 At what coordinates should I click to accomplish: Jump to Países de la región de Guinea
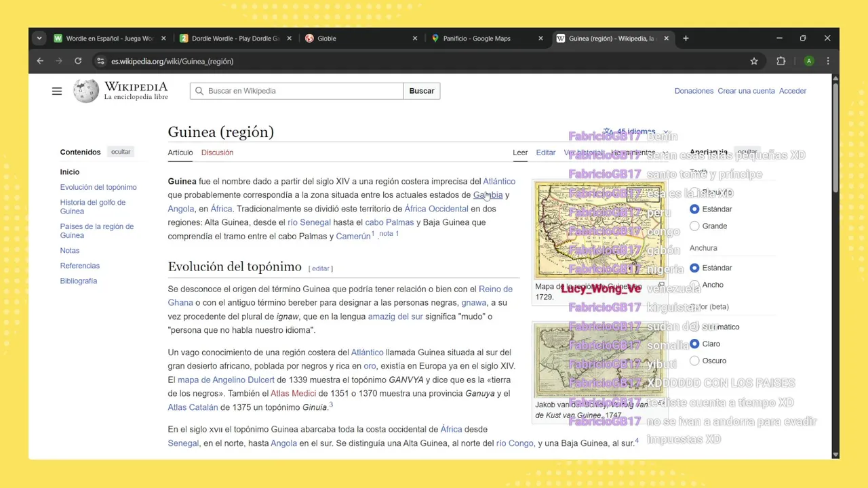click(x=97, y=230)
